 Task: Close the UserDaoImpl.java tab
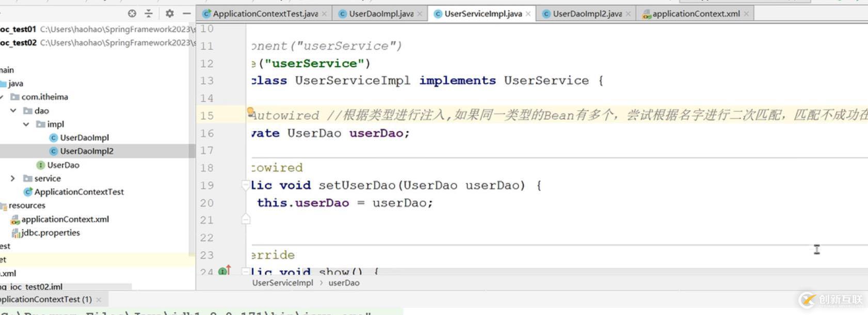click(x=420, y=14)
